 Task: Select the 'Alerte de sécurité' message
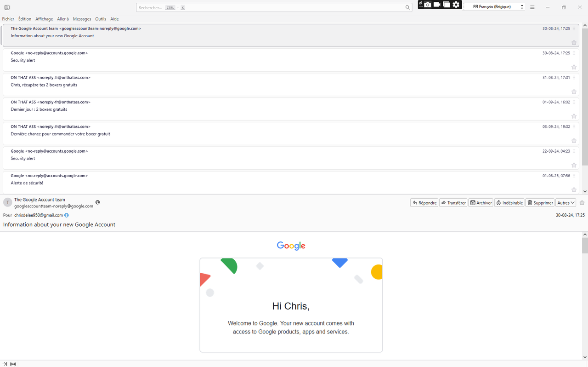click(x=291, y=182)
